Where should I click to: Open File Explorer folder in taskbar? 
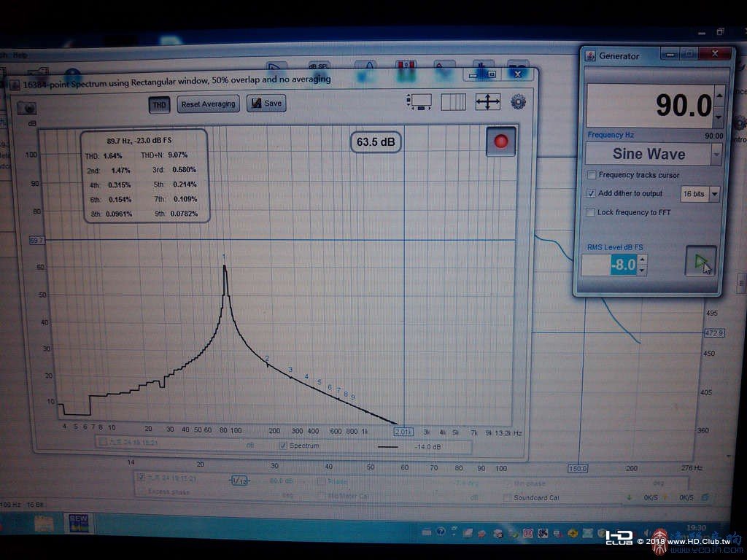click(44, 524)
